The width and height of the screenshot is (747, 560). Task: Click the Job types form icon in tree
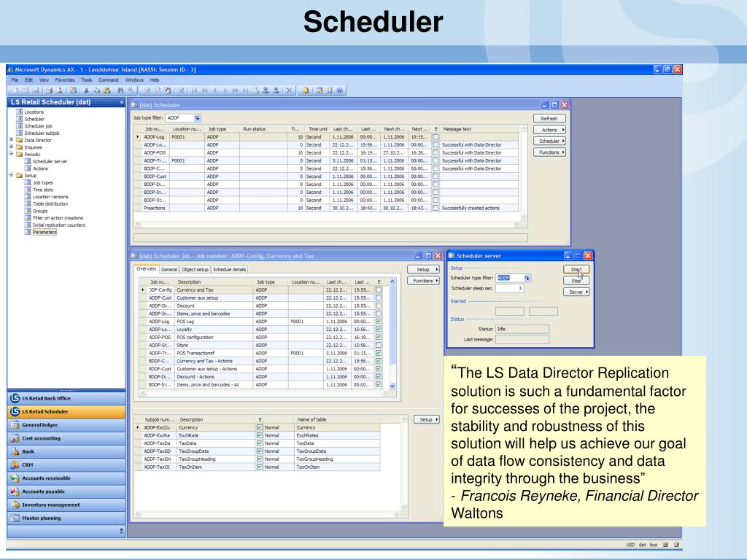click(28, 182)
